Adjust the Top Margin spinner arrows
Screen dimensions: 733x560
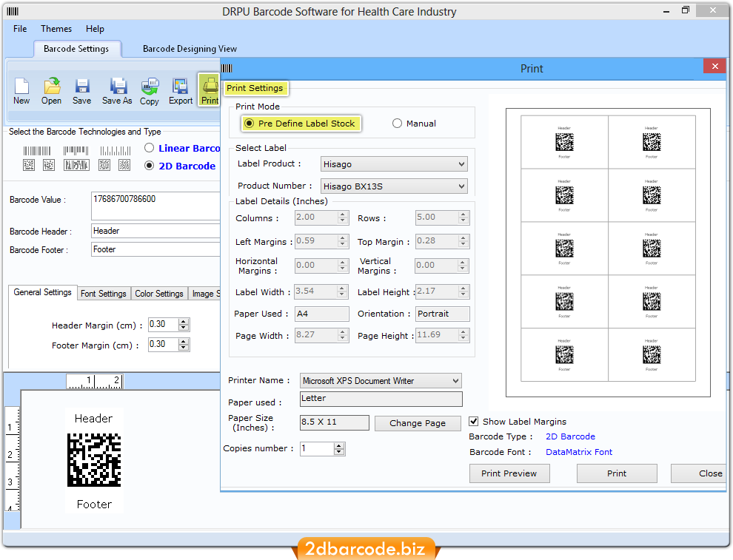pyautogui.click(x=463, y=241)
